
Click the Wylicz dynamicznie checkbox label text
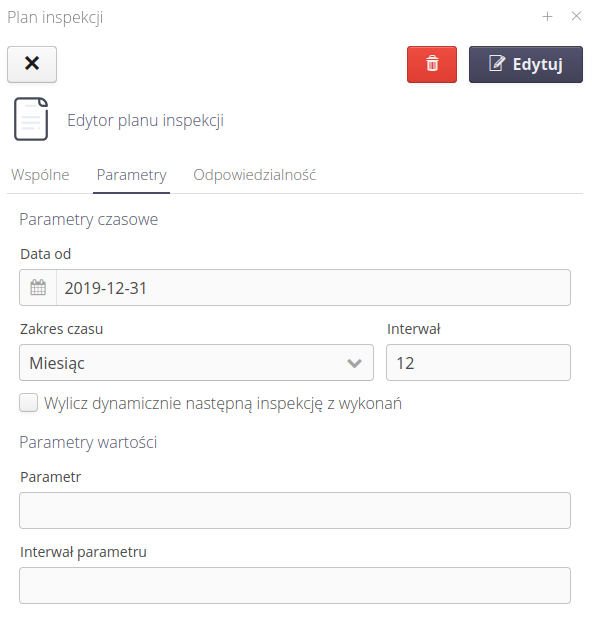223,404
